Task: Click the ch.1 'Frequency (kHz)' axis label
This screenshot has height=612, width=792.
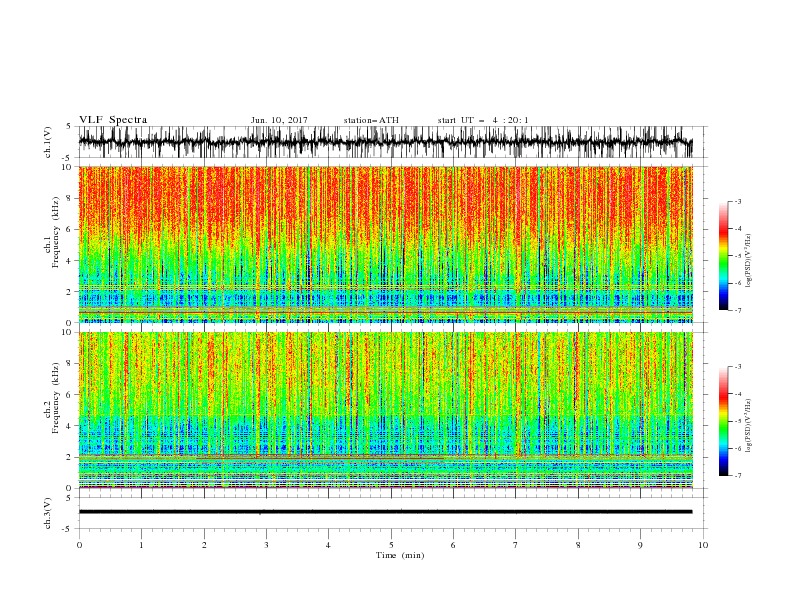Action: coord(55,232)
